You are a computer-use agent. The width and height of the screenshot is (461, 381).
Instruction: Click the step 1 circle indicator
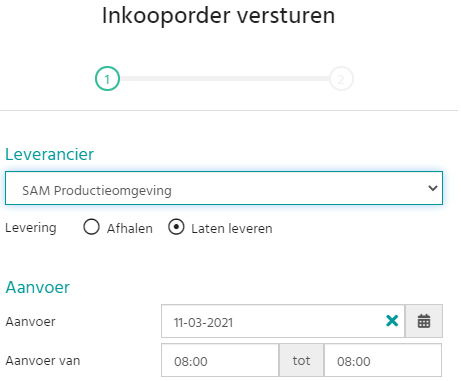tap(107, 79)
